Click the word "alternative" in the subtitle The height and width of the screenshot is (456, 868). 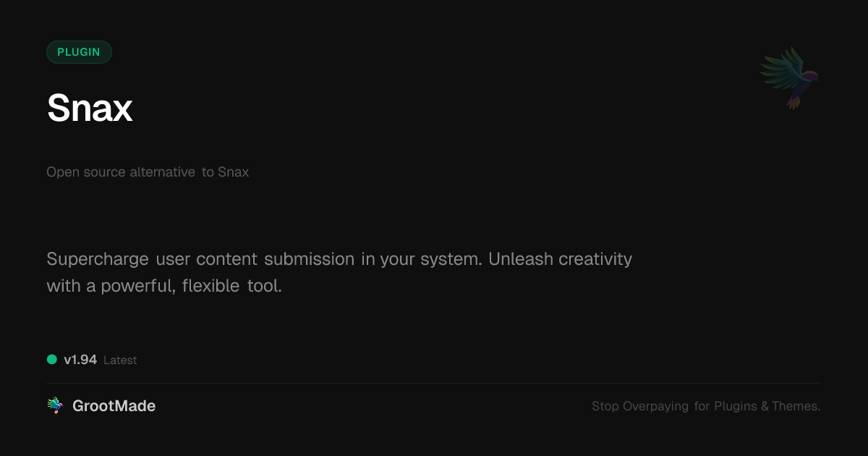162,172
